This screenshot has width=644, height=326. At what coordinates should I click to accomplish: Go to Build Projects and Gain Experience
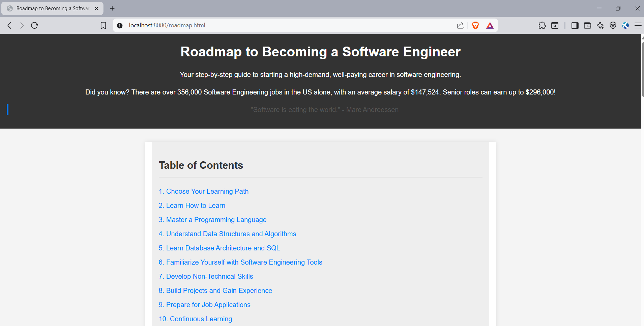pyautogui.click(x=215, y=291)
